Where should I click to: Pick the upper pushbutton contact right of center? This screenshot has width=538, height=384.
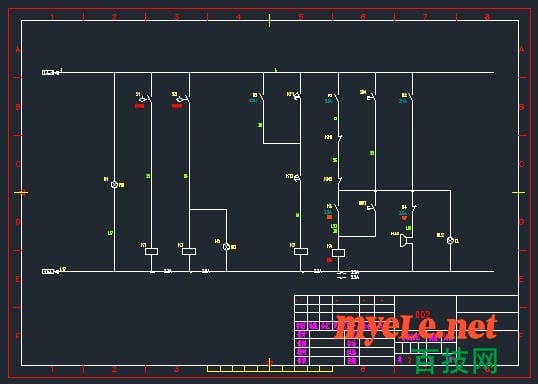(372, 98)
